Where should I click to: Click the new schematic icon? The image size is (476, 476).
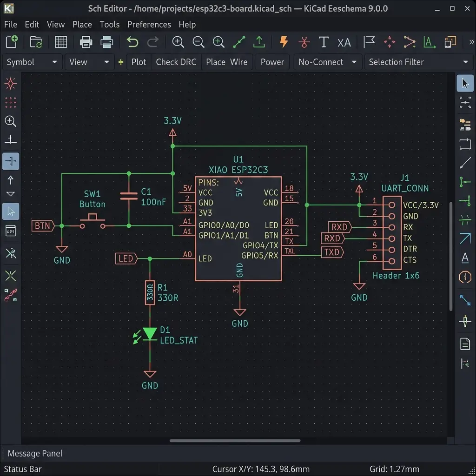(12, 41)
